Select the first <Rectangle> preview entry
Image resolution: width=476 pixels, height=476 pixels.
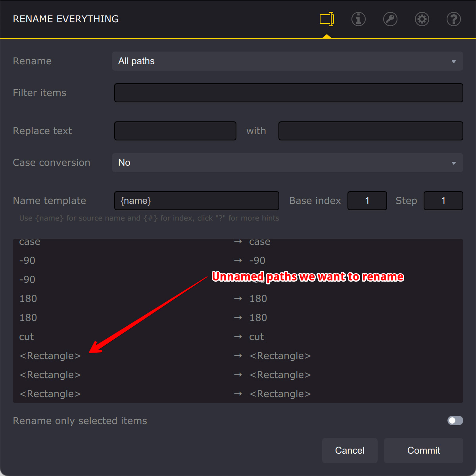tap(50, 356)
